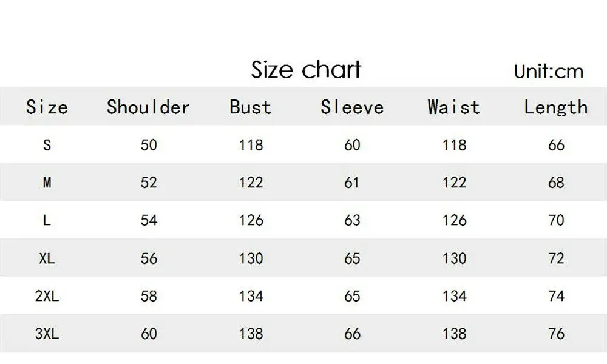607x364 pixels.
Task: Select the Shoulder column header
Action: (x=148, y=107)
